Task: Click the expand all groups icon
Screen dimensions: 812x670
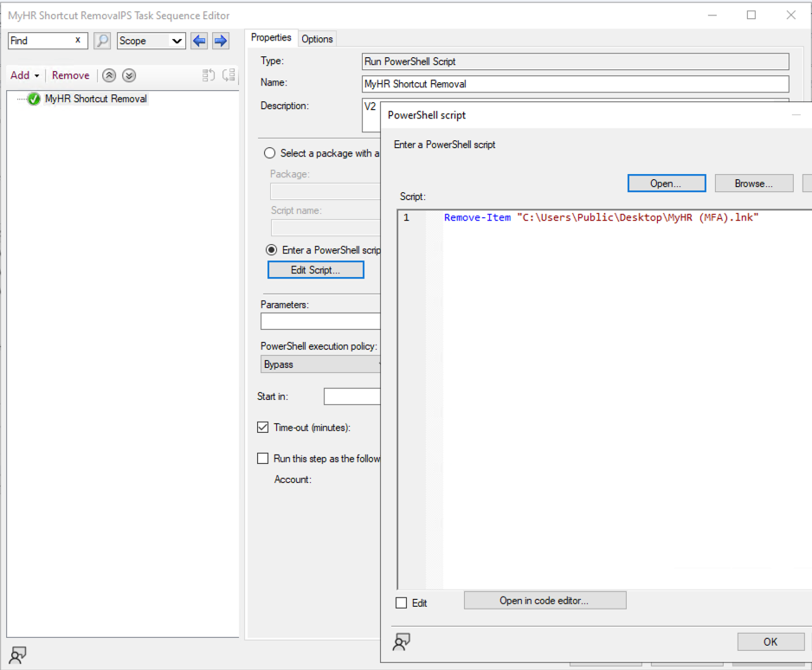Action: coord(208,75)
